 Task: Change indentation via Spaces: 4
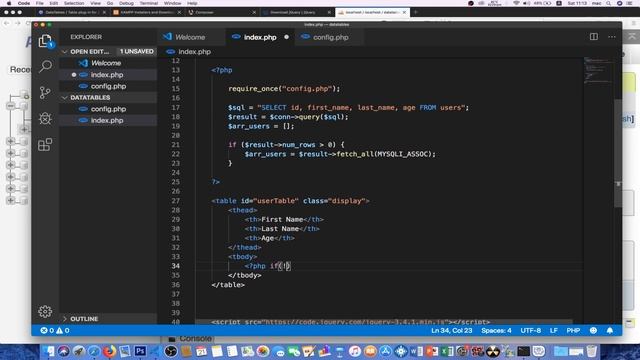[496, 330]
